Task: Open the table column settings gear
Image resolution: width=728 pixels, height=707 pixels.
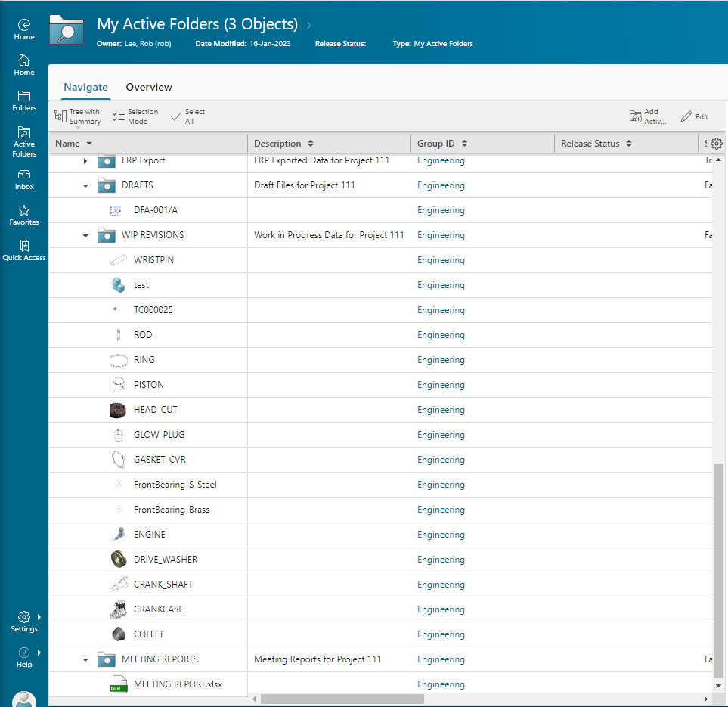Action: point(716,143)
